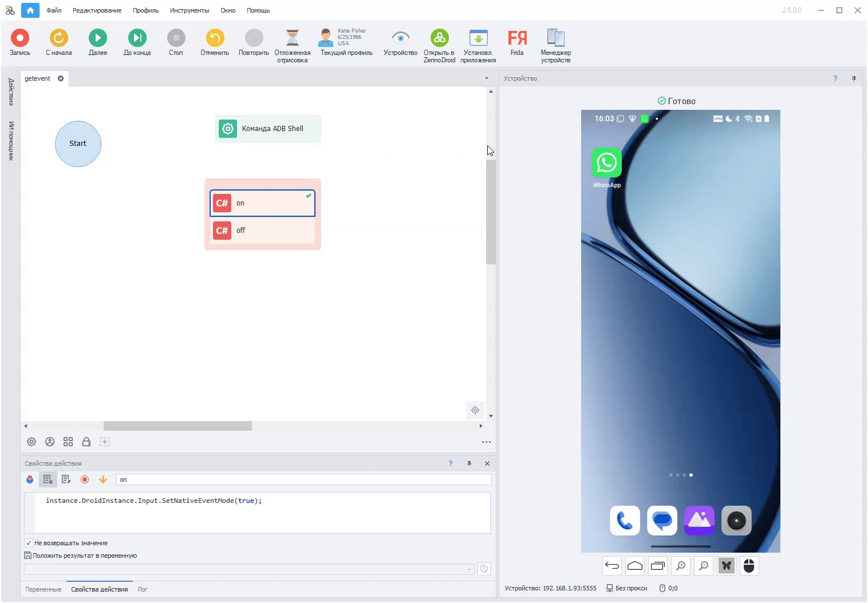Click the device Home navigation button
The height and width of the screenshot is (603, 868).
[x=635, y=566]
